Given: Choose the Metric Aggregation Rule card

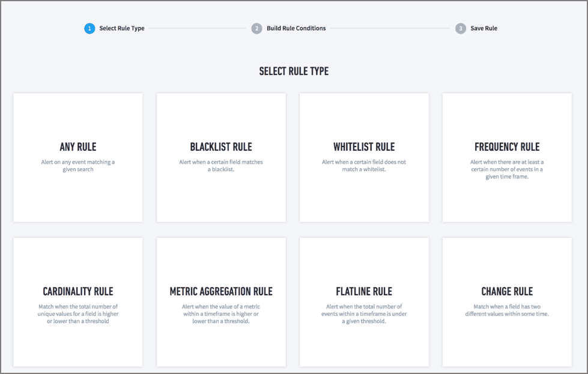Looking at the screenshot, I should click(x=221, y=302).
